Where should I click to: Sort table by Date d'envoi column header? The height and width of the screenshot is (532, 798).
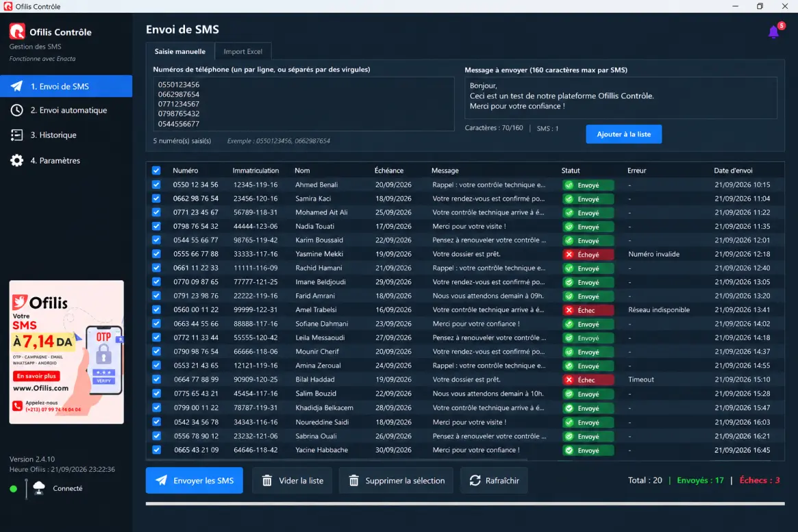pyautogui.click(x=733, y=170)
